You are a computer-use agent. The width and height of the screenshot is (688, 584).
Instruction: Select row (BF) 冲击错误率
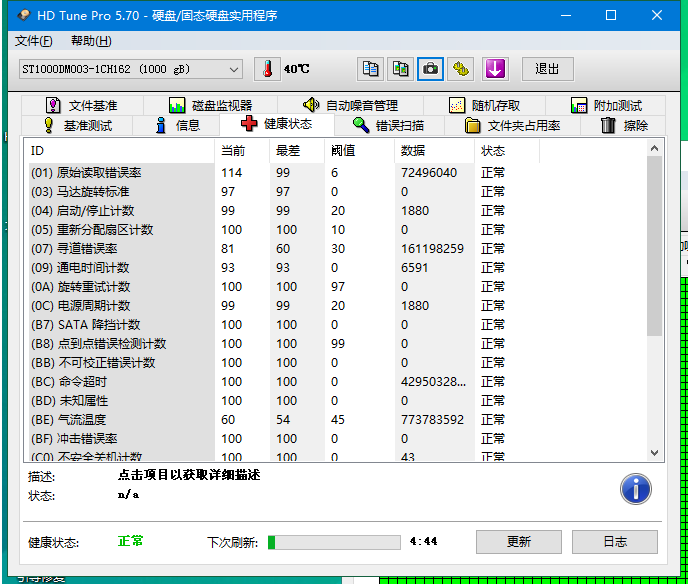click(x=284, y=439)
